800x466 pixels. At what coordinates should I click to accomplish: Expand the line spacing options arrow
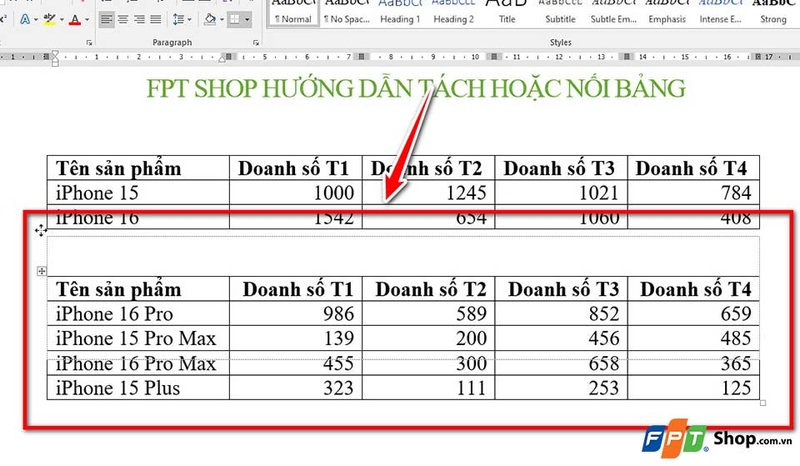[x=189, y=20]
